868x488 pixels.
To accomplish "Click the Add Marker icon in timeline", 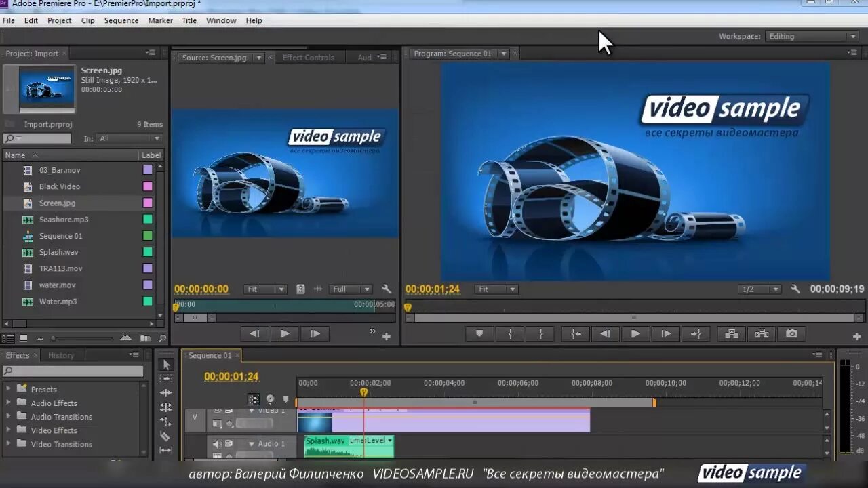I will click(x=286, y=399).
